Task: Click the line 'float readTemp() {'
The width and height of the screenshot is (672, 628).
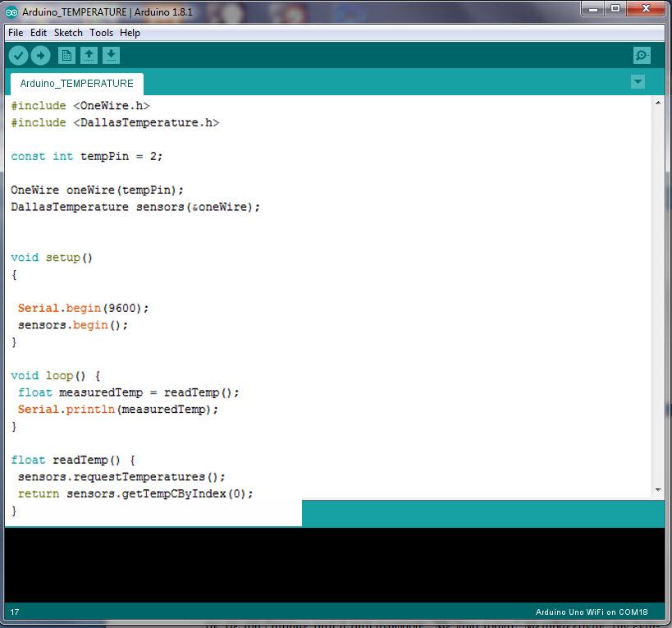Action: (73, 461)
